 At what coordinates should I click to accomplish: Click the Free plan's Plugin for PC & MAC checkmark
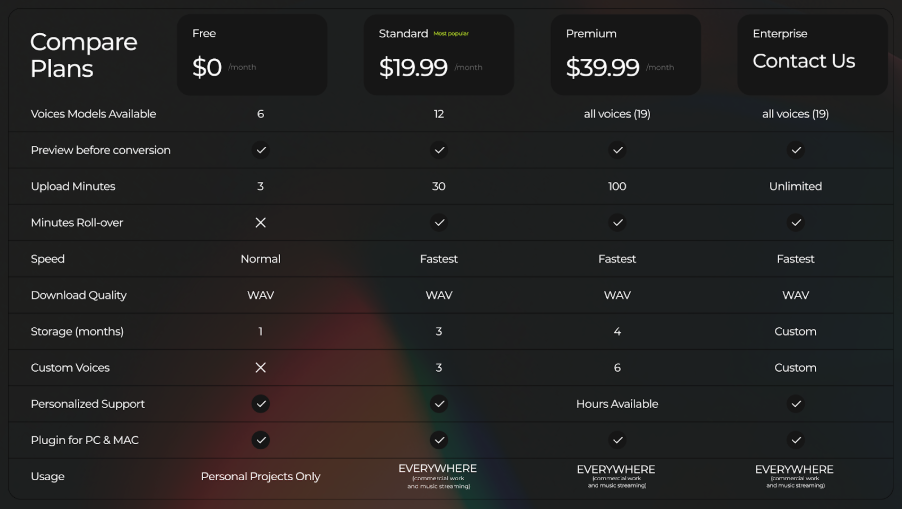[x=261, y=440]
